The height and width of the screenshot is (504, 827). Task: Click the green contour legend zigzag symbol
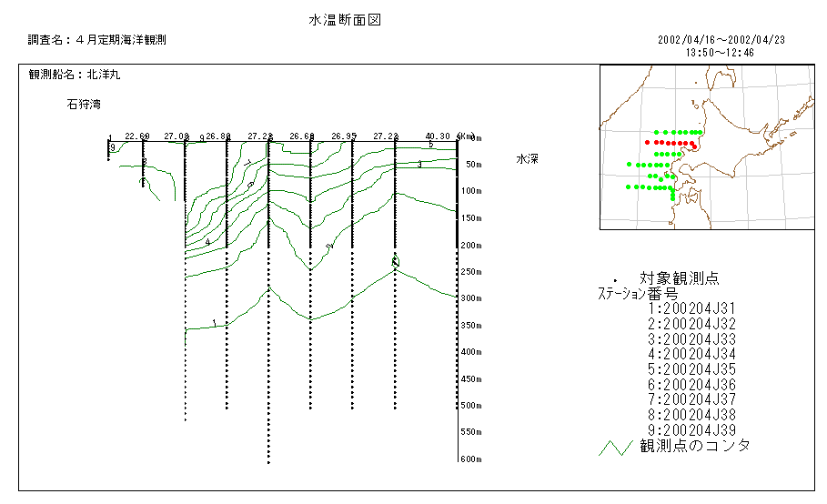[x=614, y=448]
